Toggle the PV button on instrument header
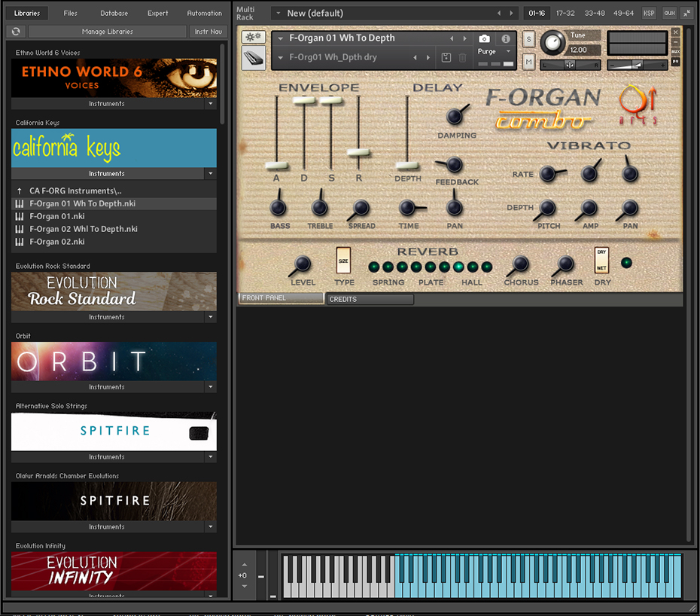Screen dimensions: 700x616 pos(675,61)
